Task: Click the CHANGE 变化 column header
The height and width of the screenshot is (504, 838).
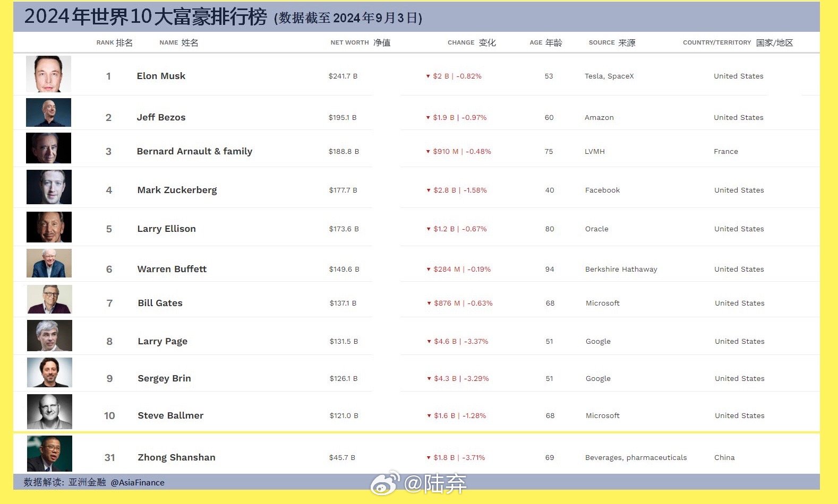Action: 472,42
